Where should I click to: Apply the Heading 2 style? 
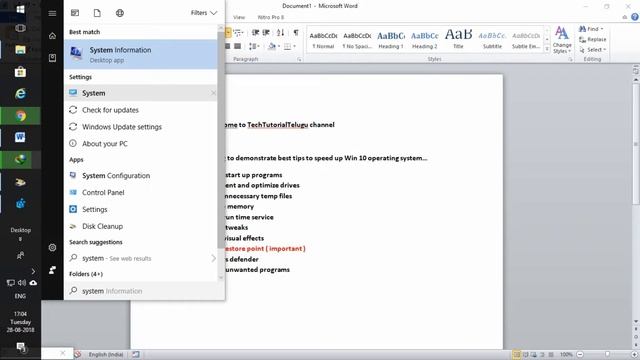click(x=424, y=40)
